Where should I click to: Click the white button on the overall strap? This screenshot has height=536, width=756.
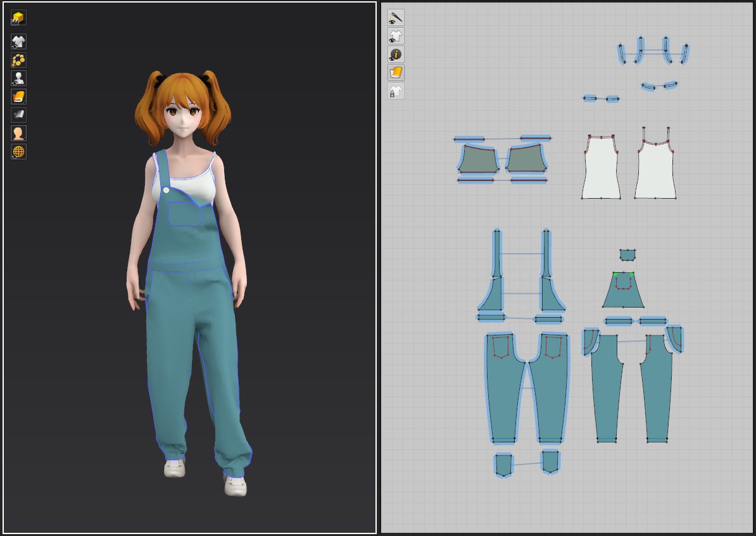[x=167, y=190]
